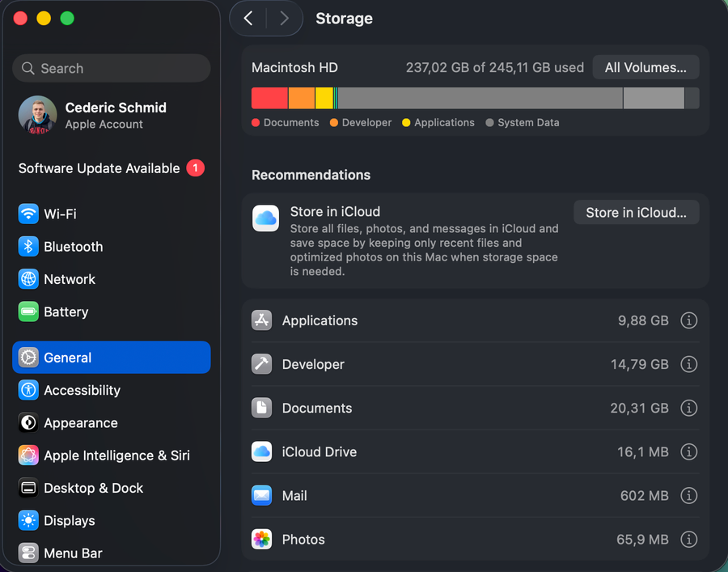
Task: Select Bluetooth in the sidebar
Action: [x=112, y=247]
